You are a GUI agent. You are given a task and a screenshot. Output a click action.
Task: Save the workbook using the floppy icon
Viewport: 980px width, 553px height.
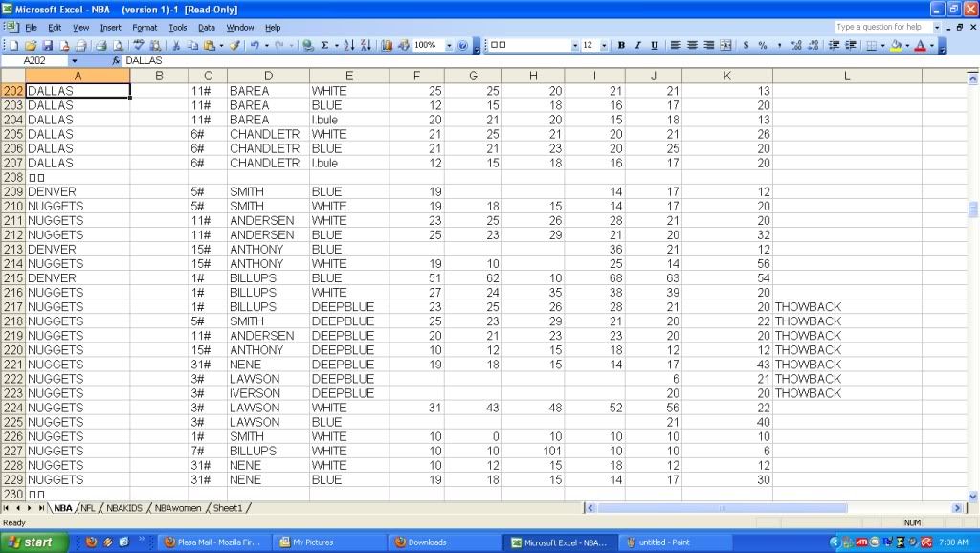(47, 45)
